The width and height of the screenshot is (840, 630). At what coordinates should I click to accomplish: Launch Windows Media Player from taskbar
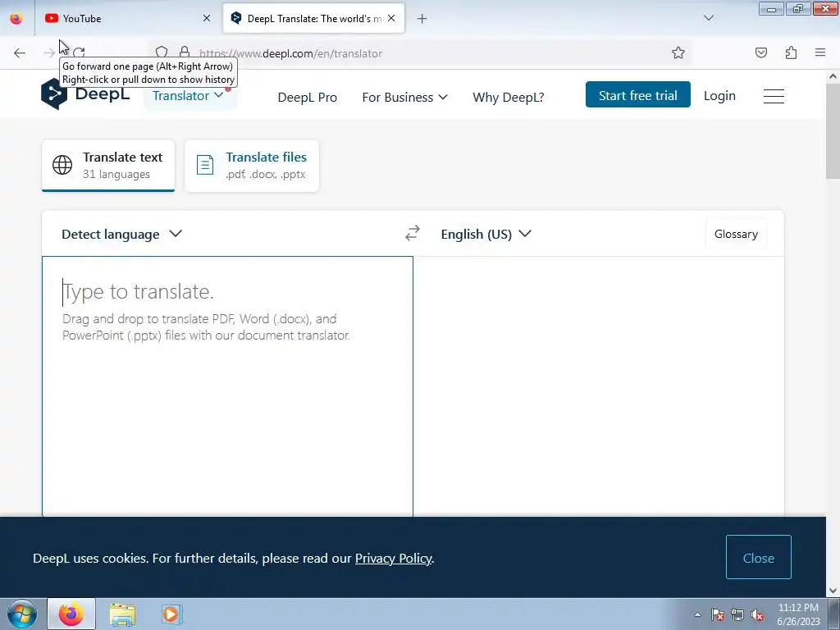[x=171, y=614]
